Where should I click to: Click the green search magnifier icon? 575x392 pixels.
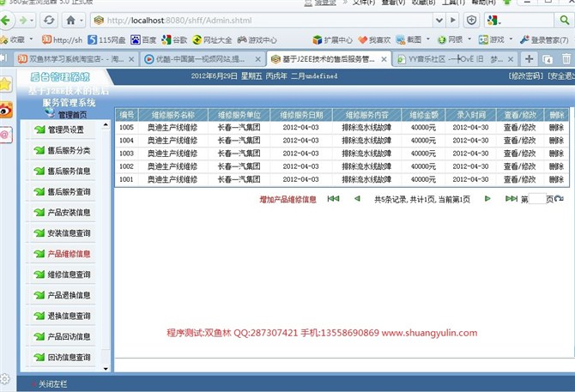tap(565, 20)
